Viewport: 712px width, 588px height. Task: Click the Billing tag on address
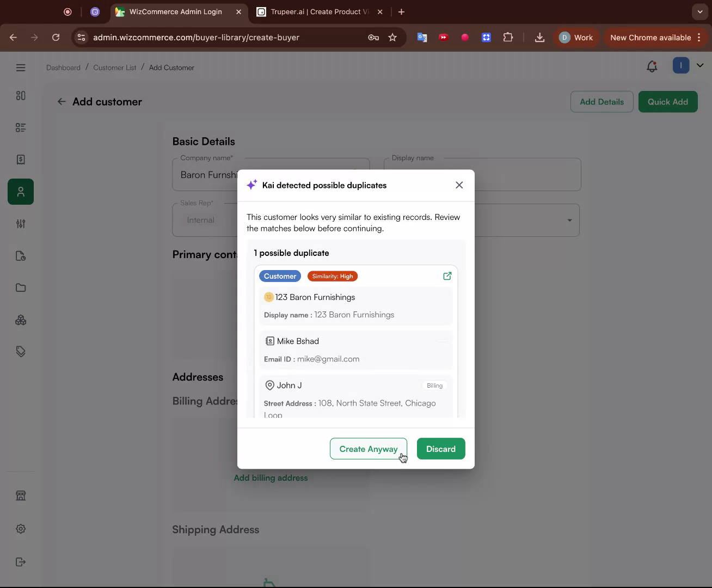[x=434, y=385]
